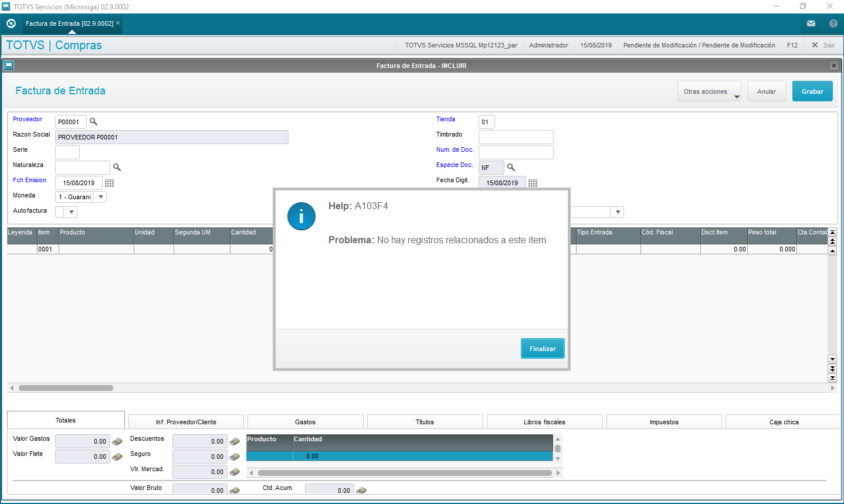Switch to the Libros fiscales tab
844x504 pixels.
[x=544, y=422]
